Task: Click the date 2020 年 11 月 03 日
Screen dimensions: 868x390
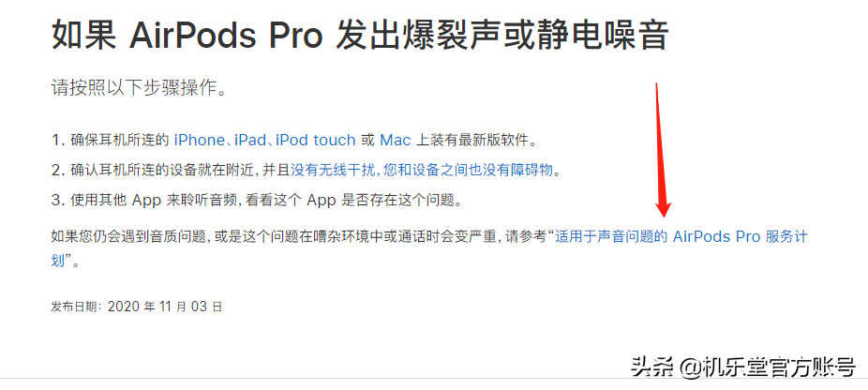Action: coord(165,307)
